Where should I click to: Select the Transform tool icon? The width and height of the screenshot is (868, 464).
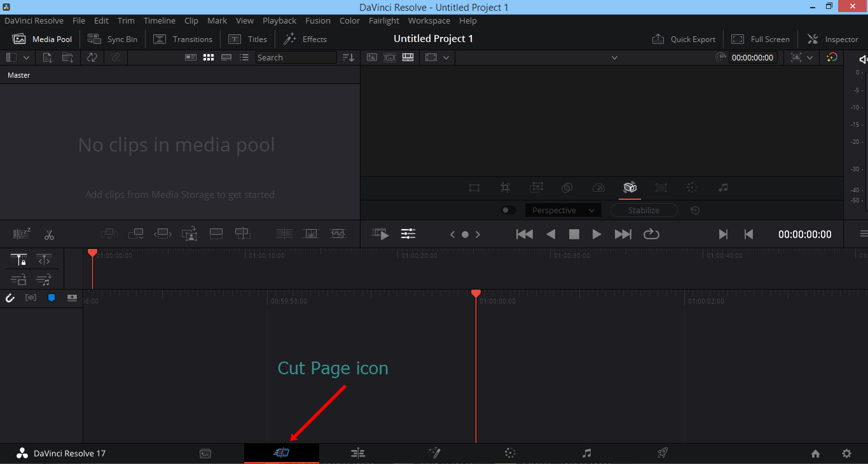coord(474,188)
